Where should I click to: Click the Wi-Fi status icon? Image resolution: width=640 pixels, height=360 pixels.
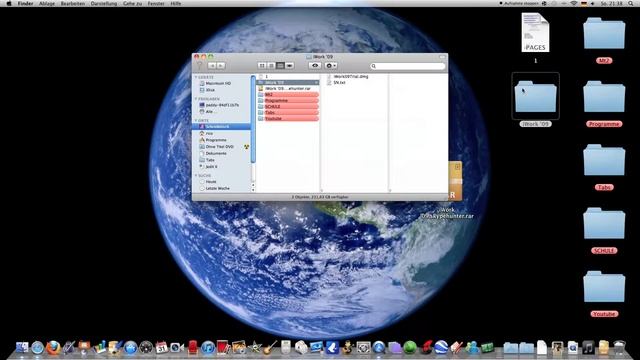(x=573, y=3)
